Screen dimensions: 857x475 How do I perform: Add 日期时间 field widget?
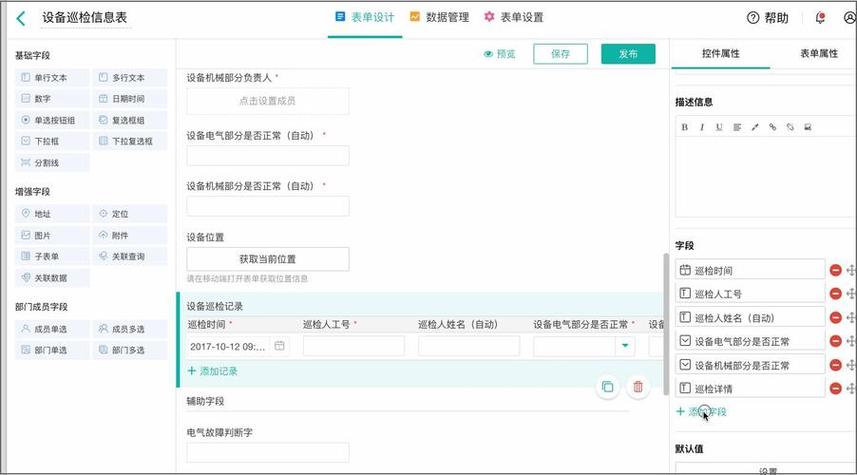pyautogui.click(x=130, y=99)
